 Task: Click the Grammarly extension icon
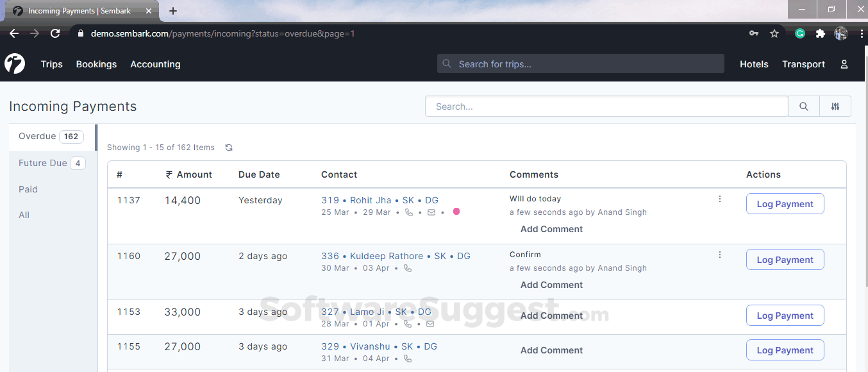[799, 33]
